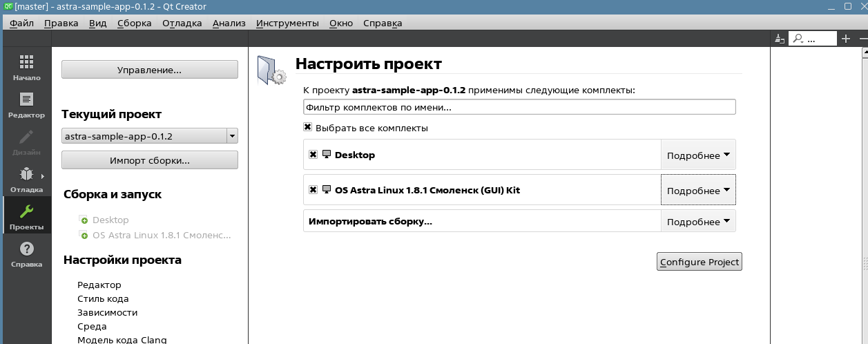This screenshot has width=868, height=344.
Task: Open the Сборка menu
Action: point(134,23)
